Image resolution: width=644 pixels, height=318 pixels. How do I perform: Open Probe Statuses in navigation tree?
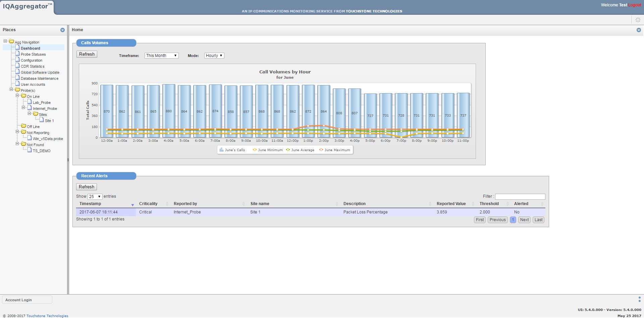33,54
